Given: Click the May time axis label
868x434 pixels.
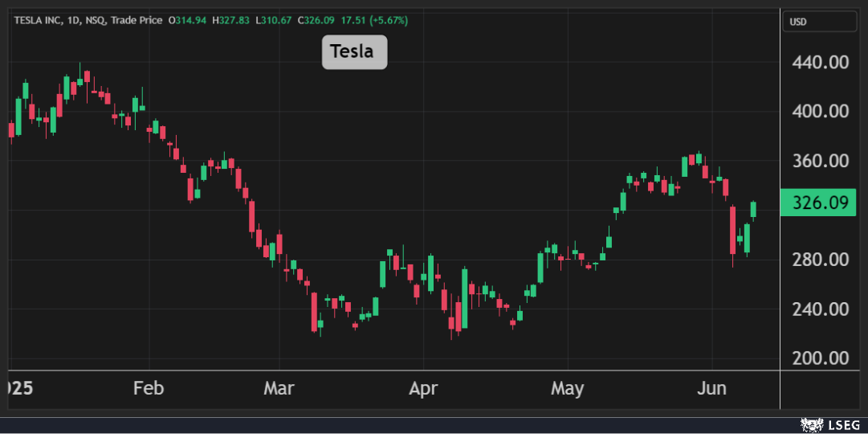Looking at the screenshot, I should [x=568, y=388].
